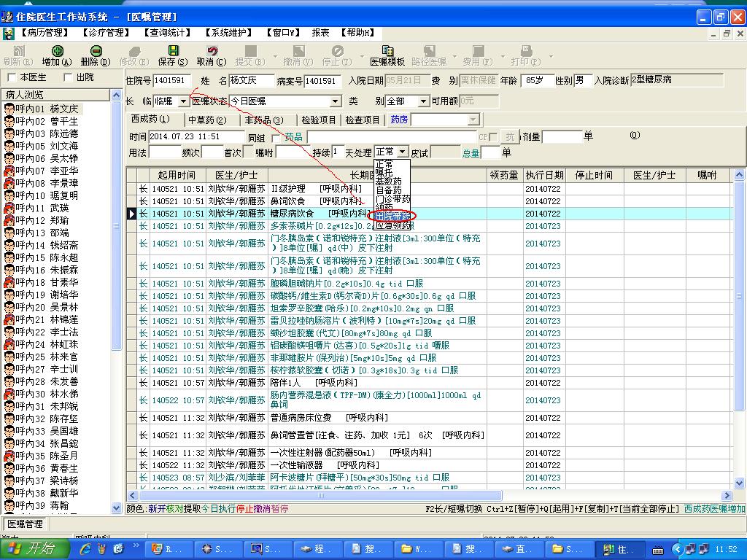This screenshot has width=747, height=560.
Task: Click the 住院号 input field
Action: 171,81
